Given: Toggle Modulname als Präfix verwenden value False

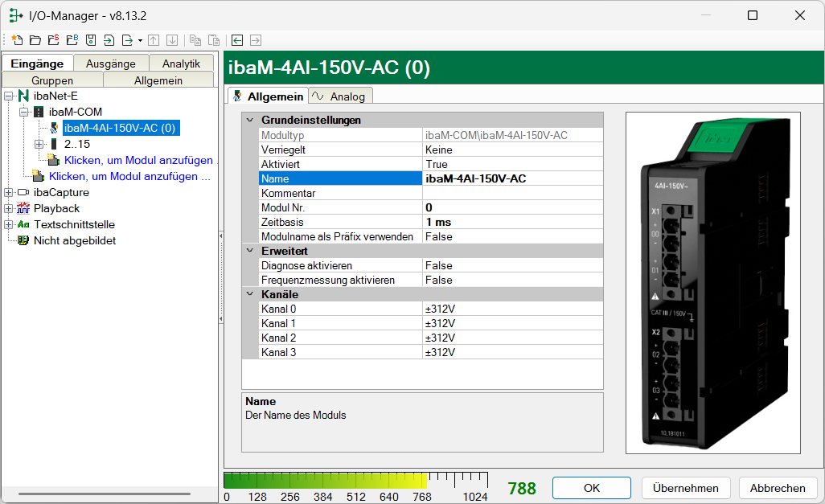Looking at the screenshot, I should [x=512, y=237].
